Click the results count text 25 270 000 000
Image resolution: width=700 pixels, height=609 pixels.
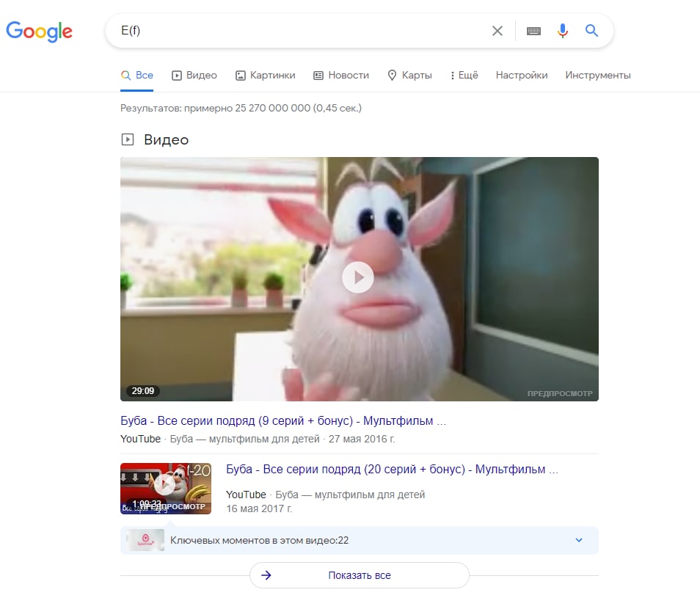coord(273,108)
